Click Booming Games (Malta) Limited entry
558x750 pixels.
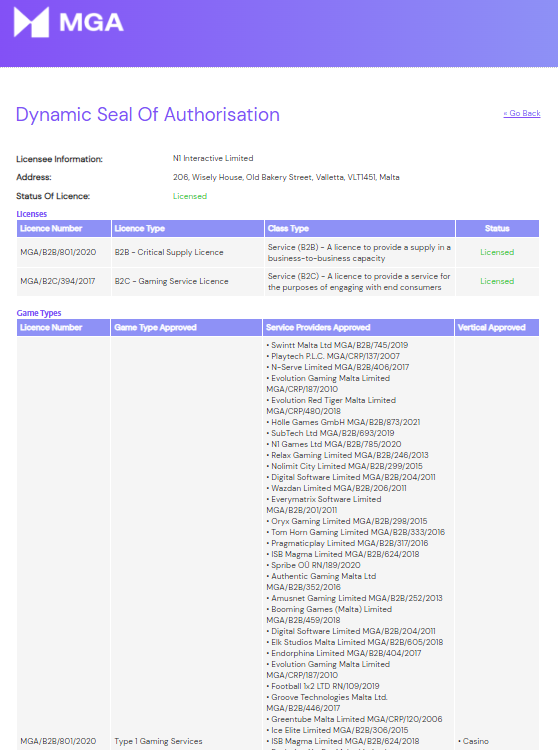[x=329, y=615]
